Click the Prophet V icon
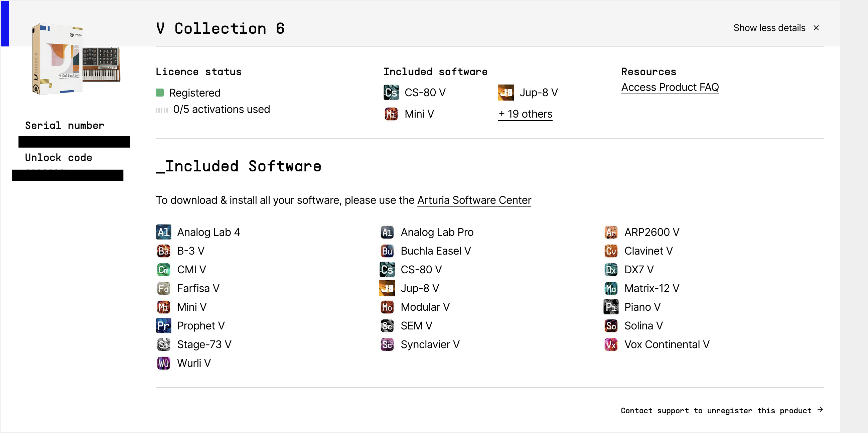Screen dimensions: 868x433 pos(163,326)
